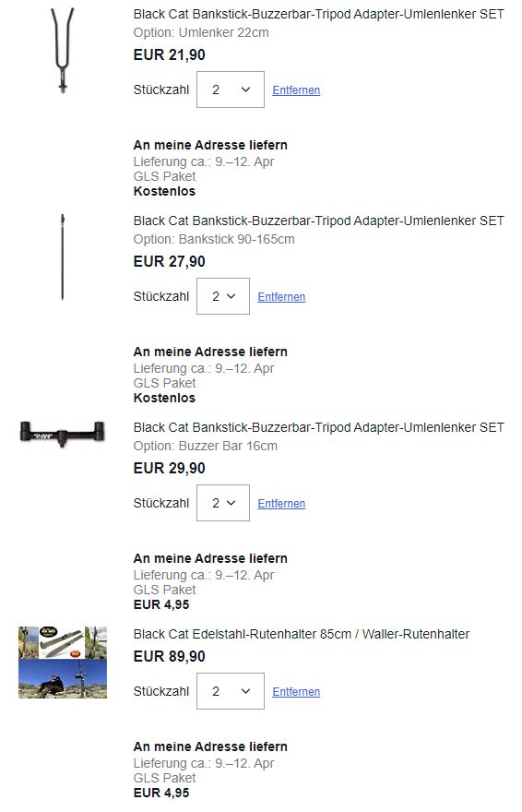Open quantity dropdown for Umlenker 22cm item
Viewport: 522px width, 812px height.
(231, 90)
